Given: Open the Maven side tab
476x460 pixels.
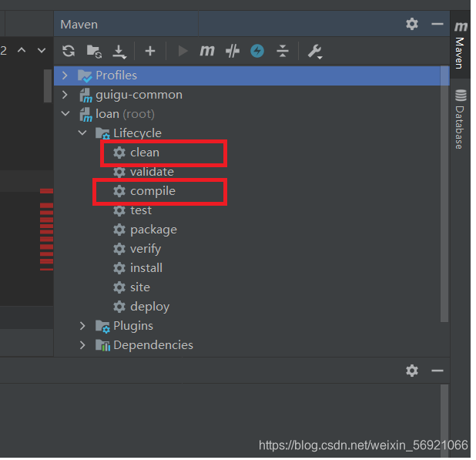Looking at the screenshot, I should [461, 45].
